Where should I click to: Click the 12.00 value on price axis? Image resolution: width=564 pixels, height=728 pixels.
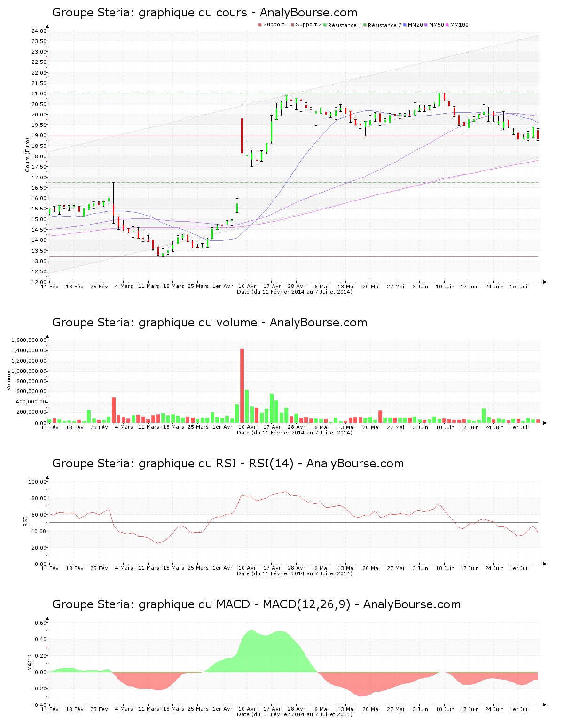39,282
